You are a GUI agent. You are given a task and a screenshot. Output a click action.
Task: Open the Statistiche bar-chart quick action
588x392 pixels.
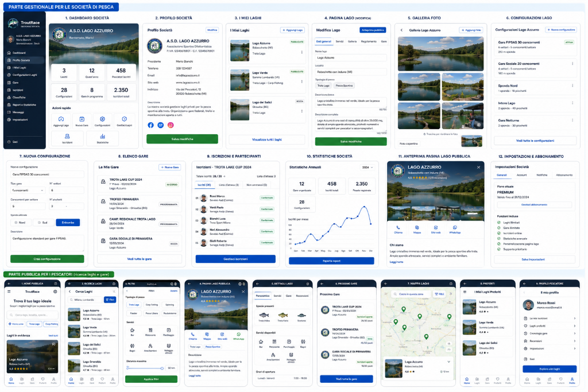[x=102, y=137]
